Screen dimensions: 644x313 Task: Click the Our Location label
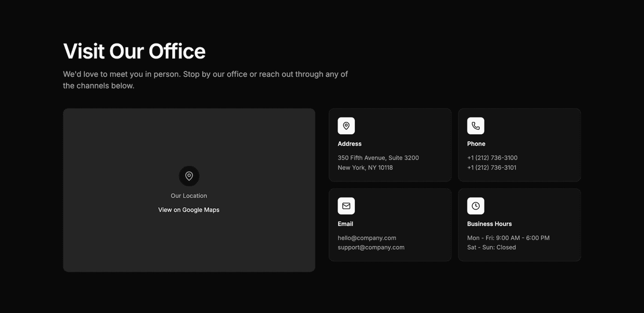(x=189, y=196)
